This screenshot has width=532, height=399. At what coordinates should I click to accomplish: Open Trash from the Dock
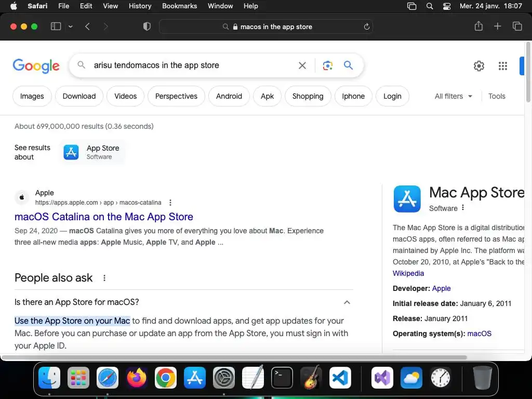(482, 378)
